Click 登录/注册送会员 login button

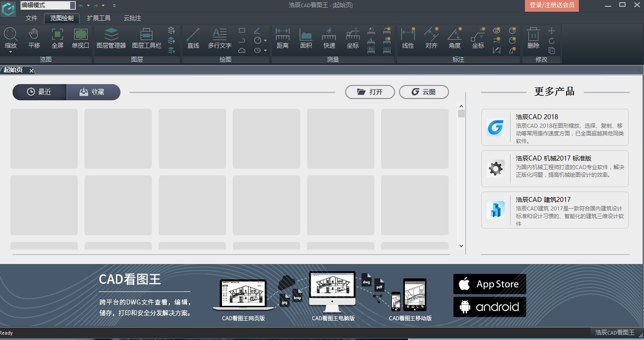(x=552, y=5)
